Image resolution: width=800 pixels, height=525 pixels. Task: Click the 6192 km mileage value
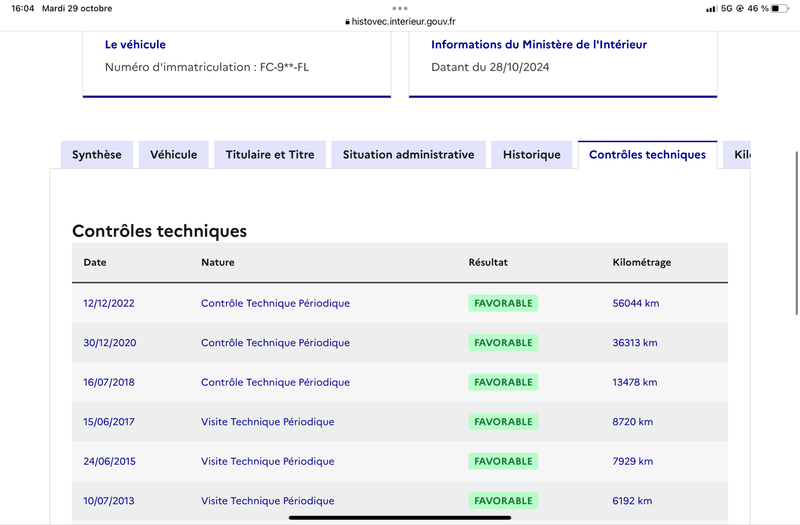632,501
